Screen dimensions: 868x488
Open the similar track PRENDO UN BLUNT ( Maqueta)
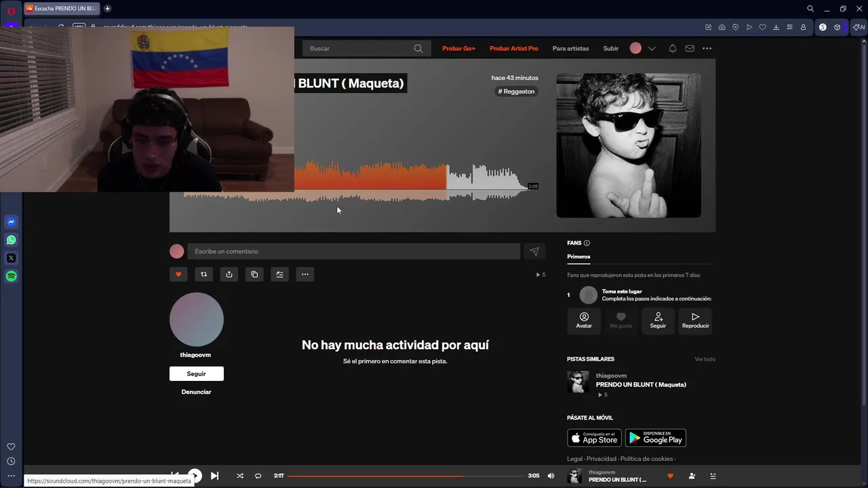pos(641,384)
